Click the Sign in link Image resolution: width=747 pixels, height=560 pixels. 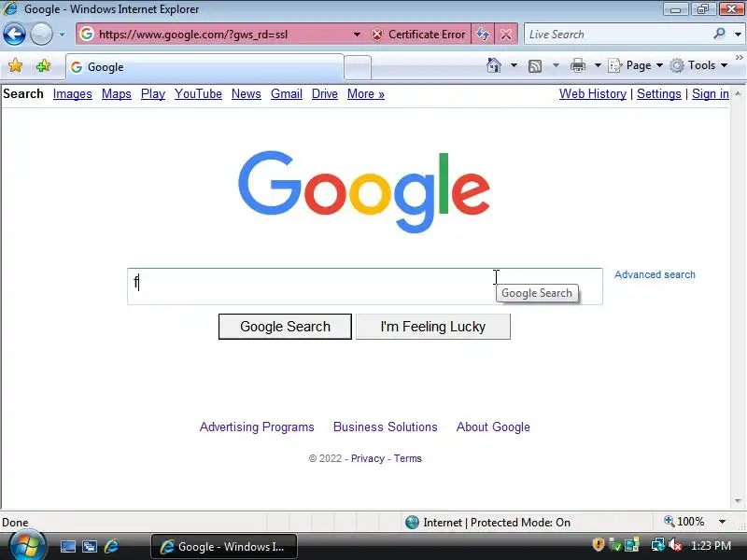pos(711,94)
